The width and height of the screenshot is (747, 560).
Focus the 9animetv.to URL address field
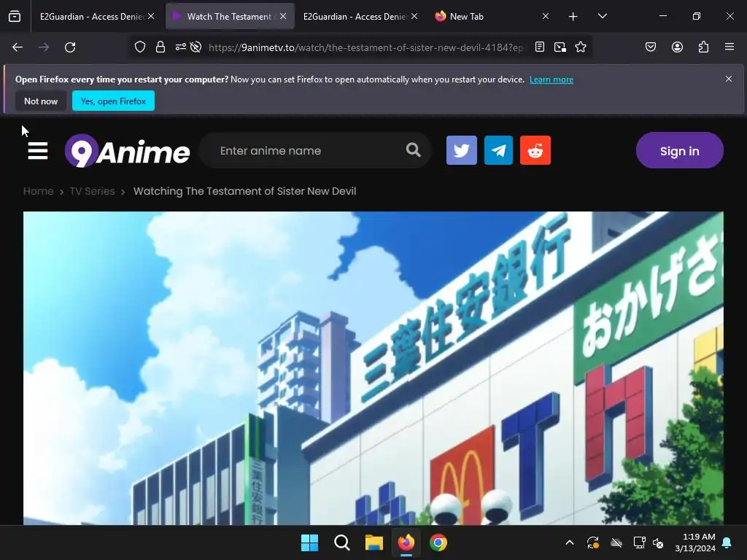click(365, 47)
